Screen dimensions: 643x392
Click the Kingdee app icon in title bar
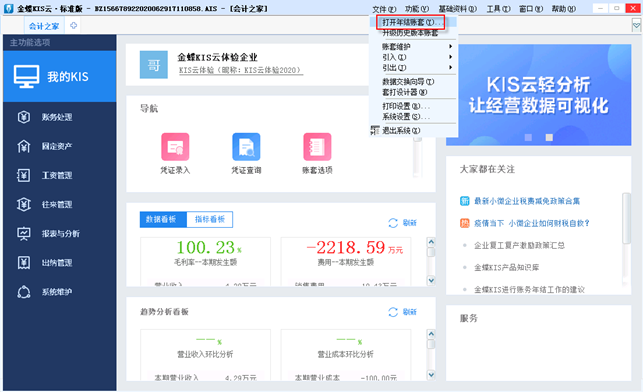coord(9,8)
